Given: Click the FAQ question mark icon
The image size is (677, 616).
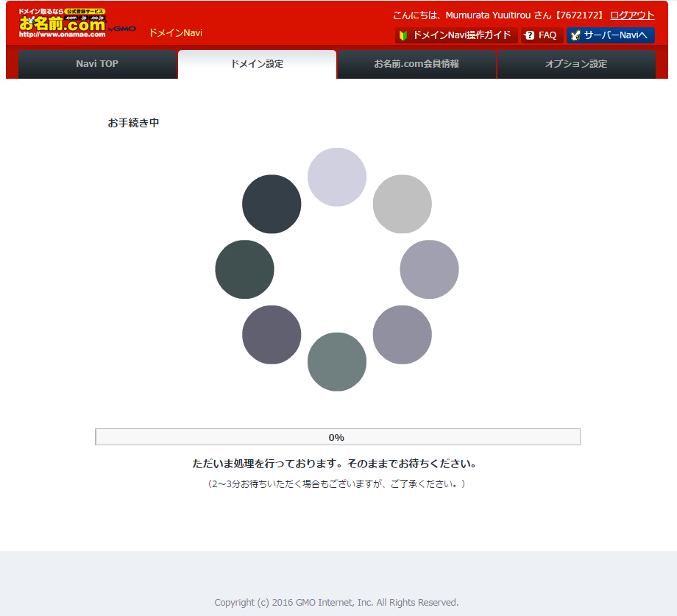Looking at the screenshot, I should (x=530, y=35).
